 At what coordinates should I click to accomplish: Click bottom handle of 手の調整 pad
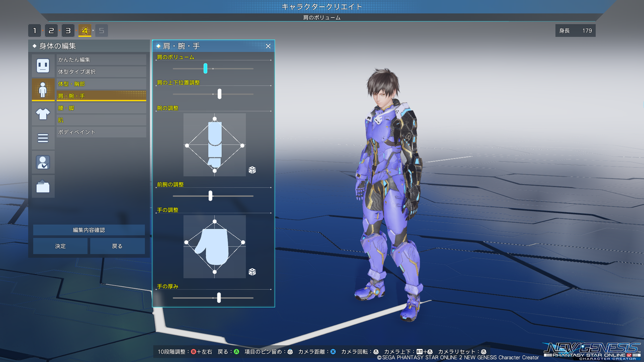click(215, 273)
